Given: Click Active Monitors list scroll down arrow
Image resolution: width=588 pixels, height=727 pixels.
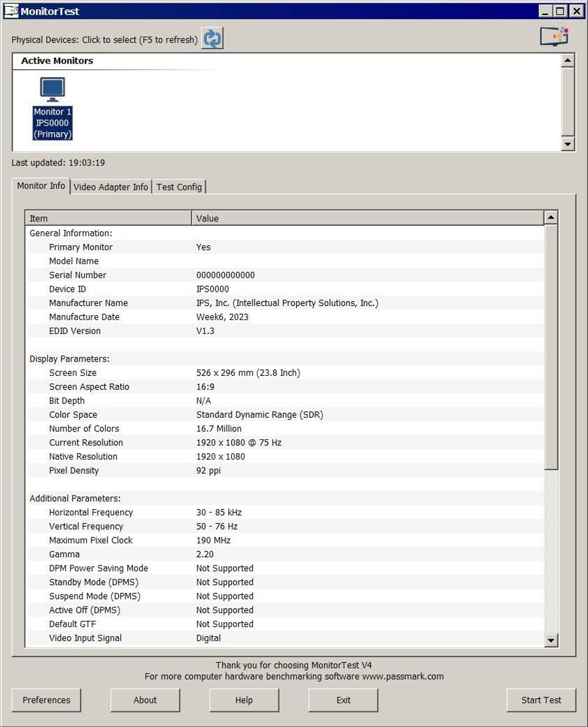Looking at the screenshot, I should click(x=568, y=144).
